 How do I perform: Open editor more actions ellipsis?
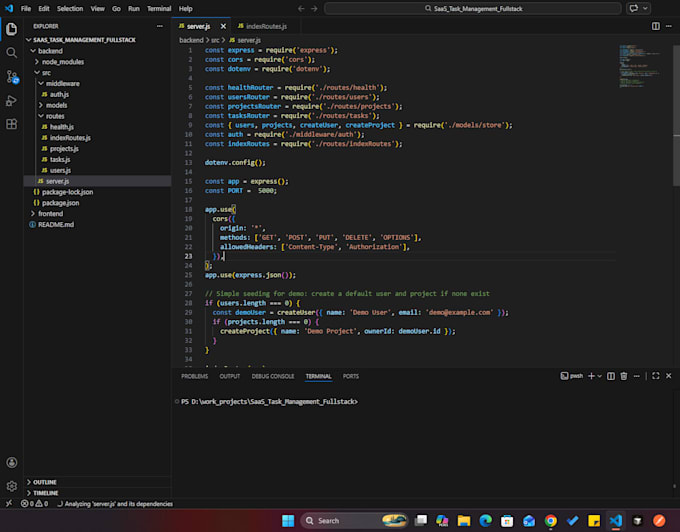point(669,26)
